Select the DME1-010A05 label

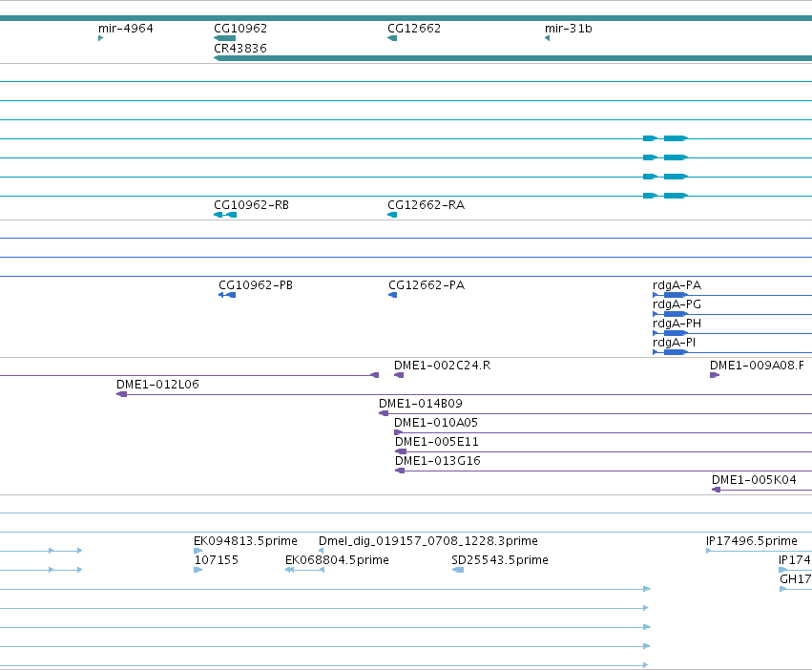436,424
